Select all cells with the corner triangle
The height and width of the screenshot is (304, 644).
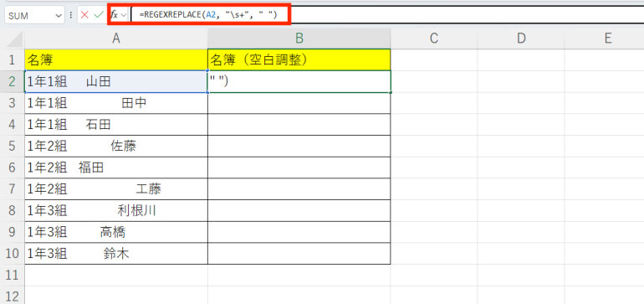(x=15, y=39)
